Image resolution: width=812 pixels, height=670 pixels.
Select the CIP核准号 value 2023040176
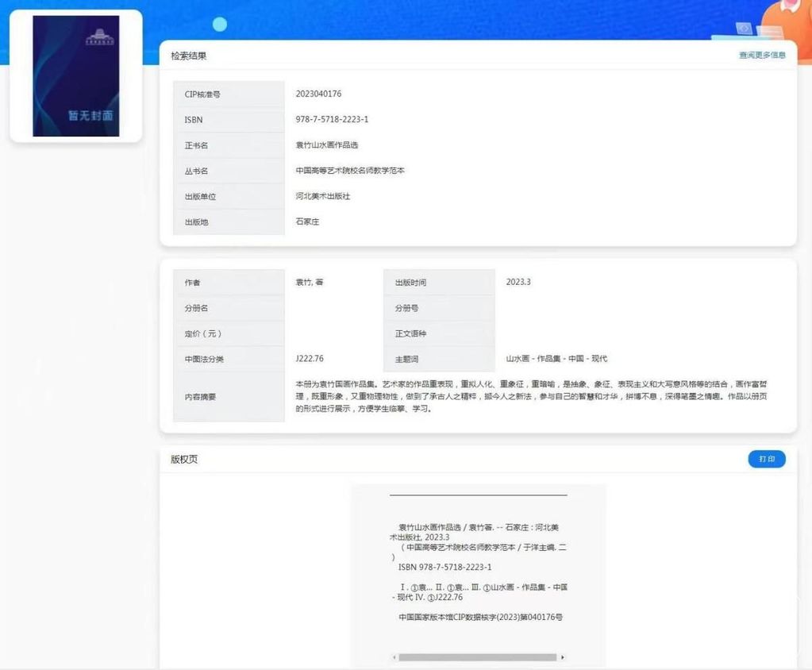coord(318,94)
